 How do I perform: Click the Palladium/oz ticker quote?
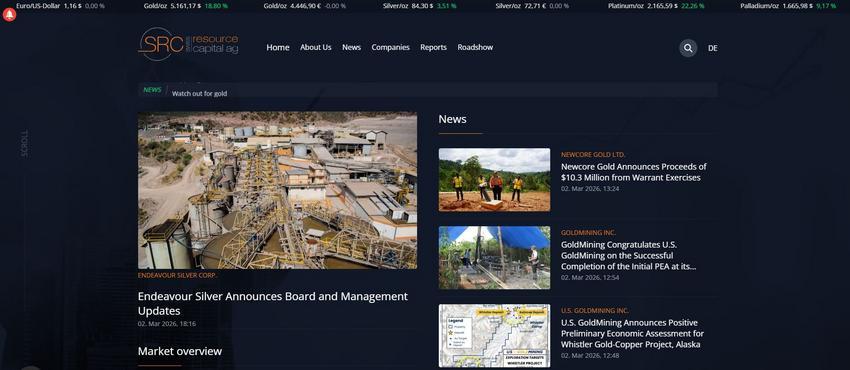[x=789, y=6]
